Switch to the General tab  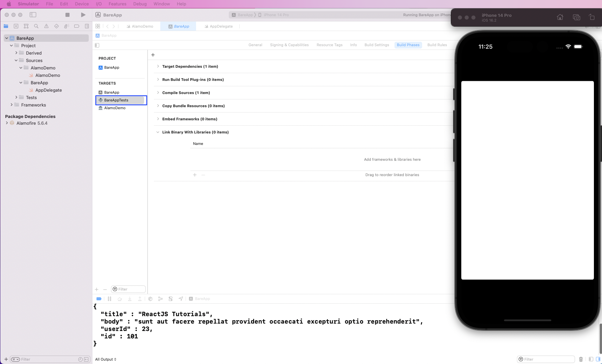coord(255,45)
